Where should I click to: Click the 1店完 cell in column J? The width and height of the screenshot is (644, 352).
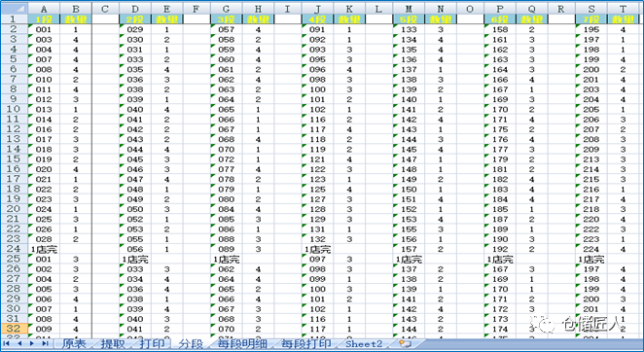pyautogui.click(x=317, y=249)
